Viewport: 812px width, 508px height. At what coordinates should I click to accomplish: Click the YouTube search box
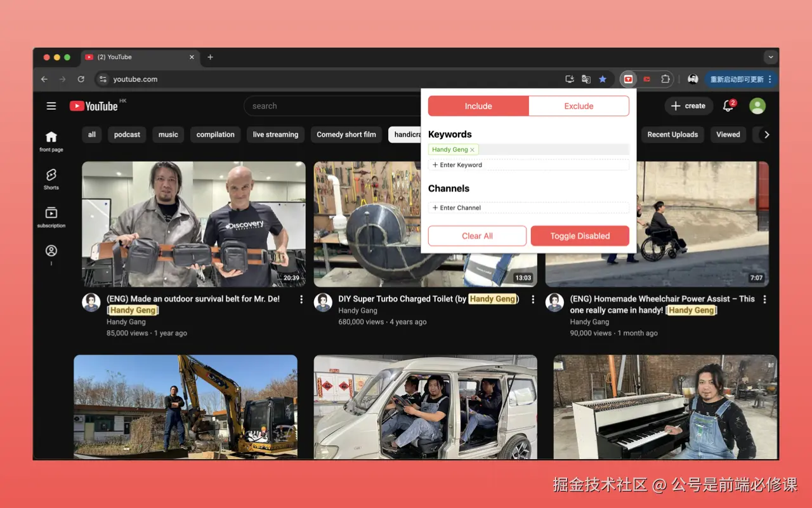click(333, 106)
